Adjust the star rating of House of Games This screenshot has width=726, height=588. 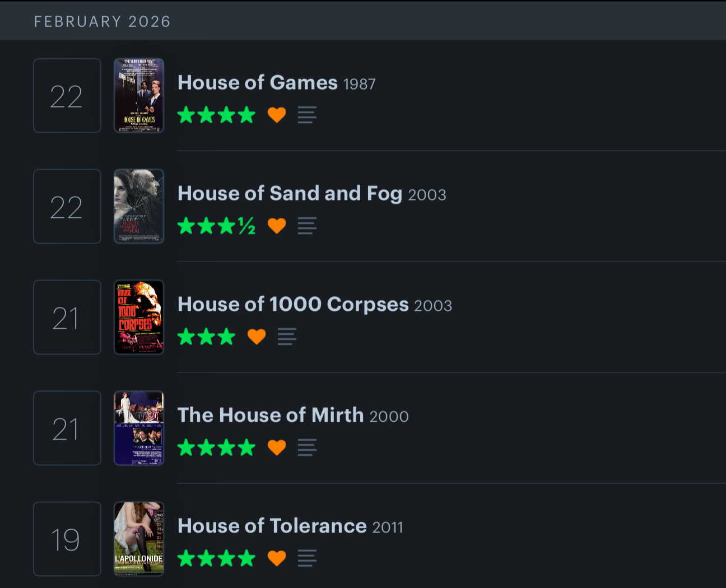(216, 115)
